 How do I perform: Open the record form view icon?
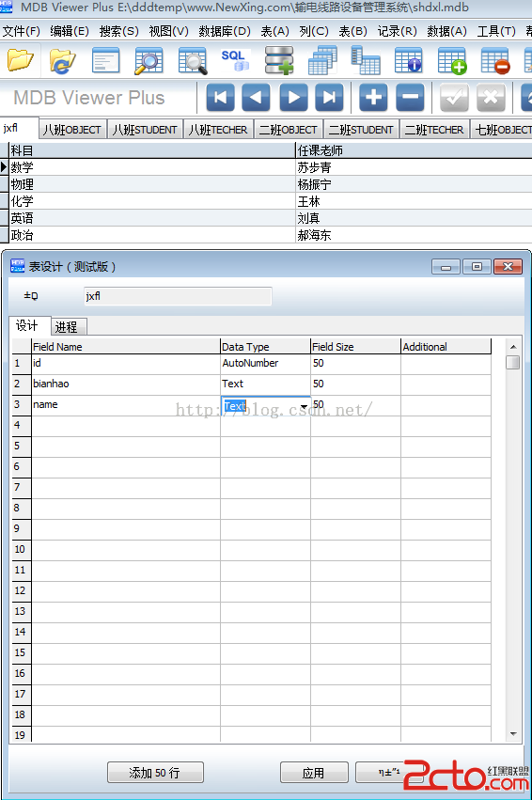[x=105, y=60]
